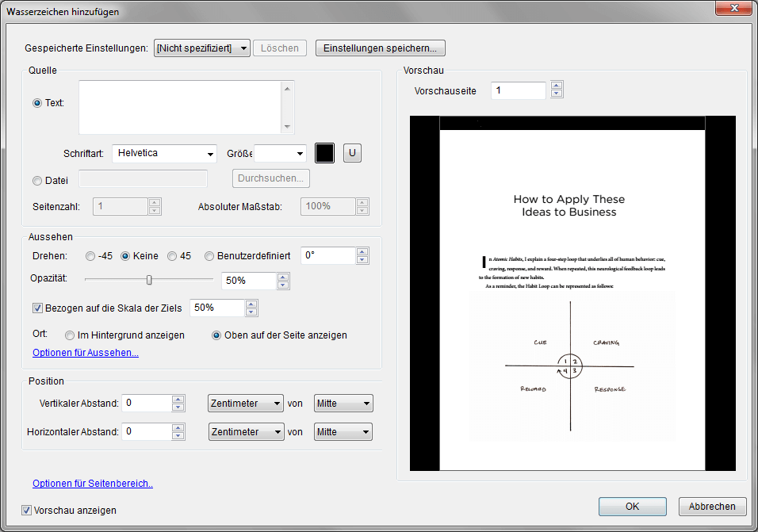
Task: Increase the custom rotation angle
Action: pos(362,251)
